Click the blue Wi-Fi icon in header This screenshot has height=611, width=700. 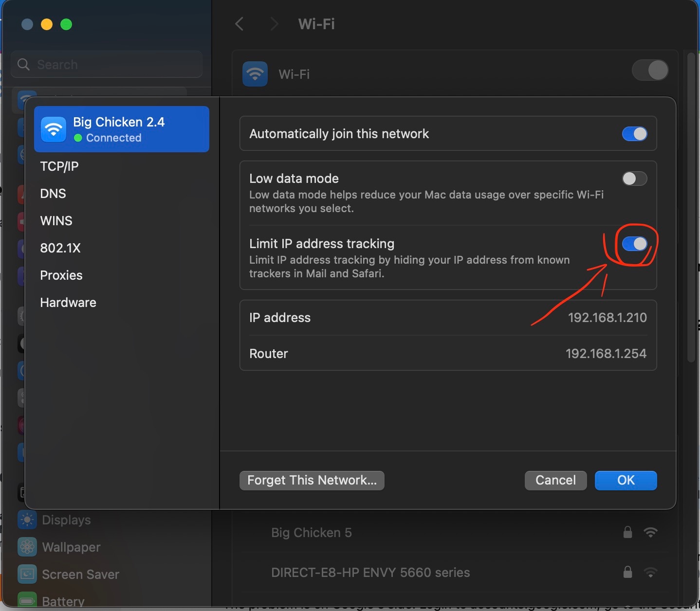(255, 74)
